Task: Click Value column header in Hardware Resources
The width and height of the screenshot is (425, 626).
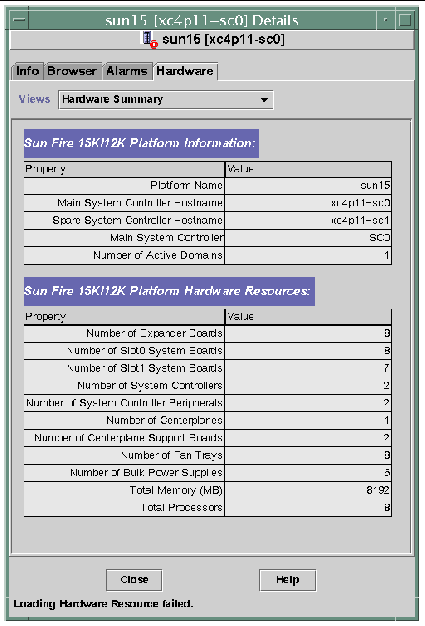Action: (x=308, y=317)
